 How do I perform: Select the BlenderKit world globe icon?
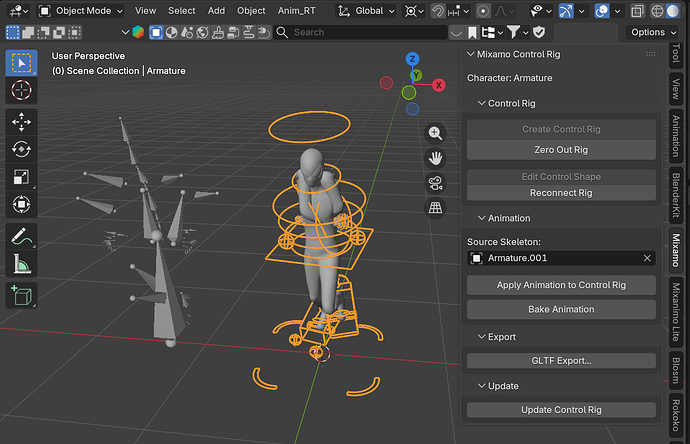point(202,32)
